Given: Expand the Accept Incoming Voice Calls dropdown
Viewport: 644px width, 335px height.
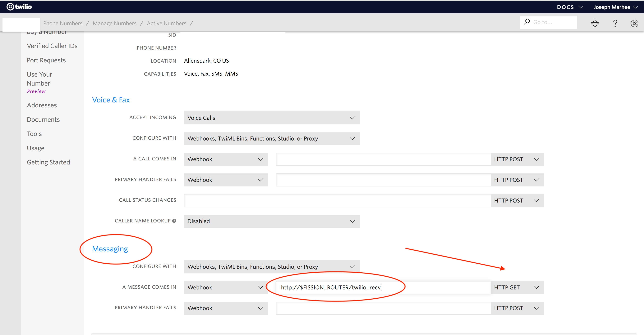Looking at the screenshot, I should coord(272,118).
